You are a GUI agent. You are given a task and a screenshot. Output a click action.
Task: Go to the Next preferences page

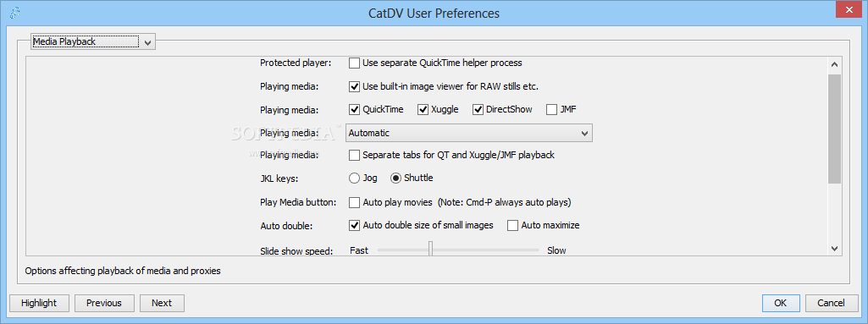click(162, 303)
